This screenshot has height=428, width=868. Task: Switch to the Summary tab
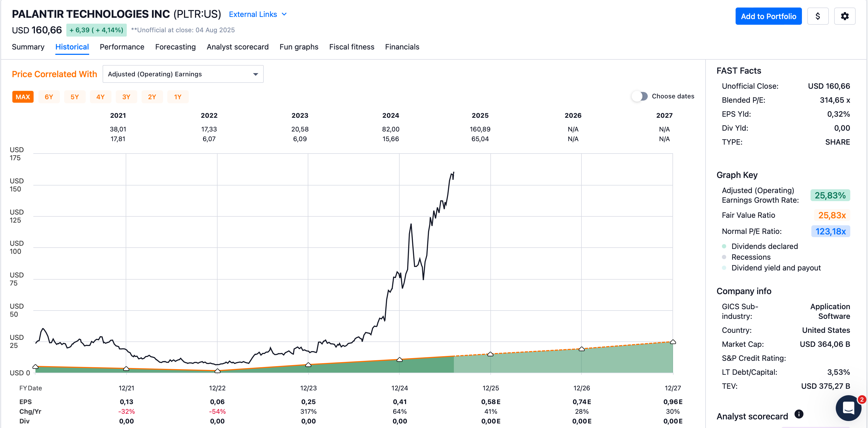coord(28,47)
